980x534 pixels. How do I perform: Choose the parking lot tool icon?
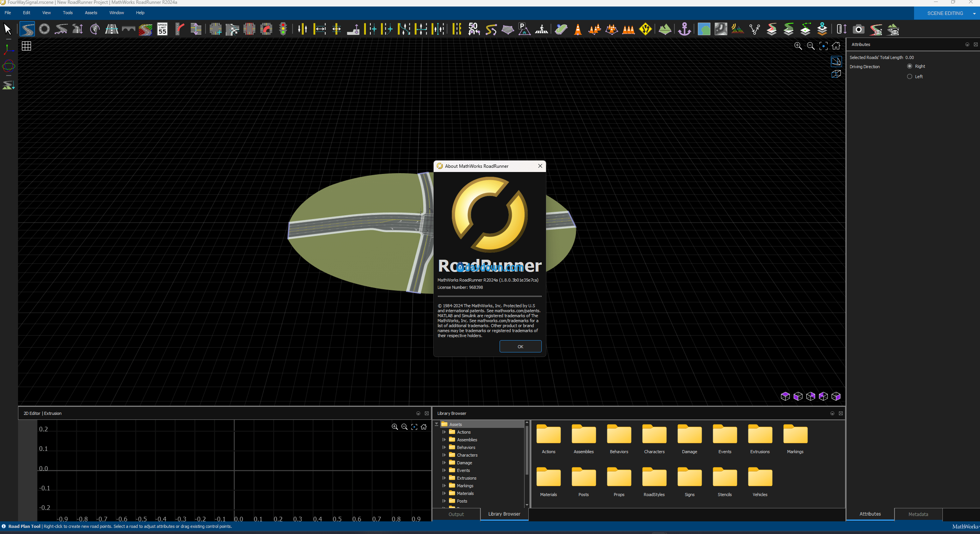click(x=524, y=29)
